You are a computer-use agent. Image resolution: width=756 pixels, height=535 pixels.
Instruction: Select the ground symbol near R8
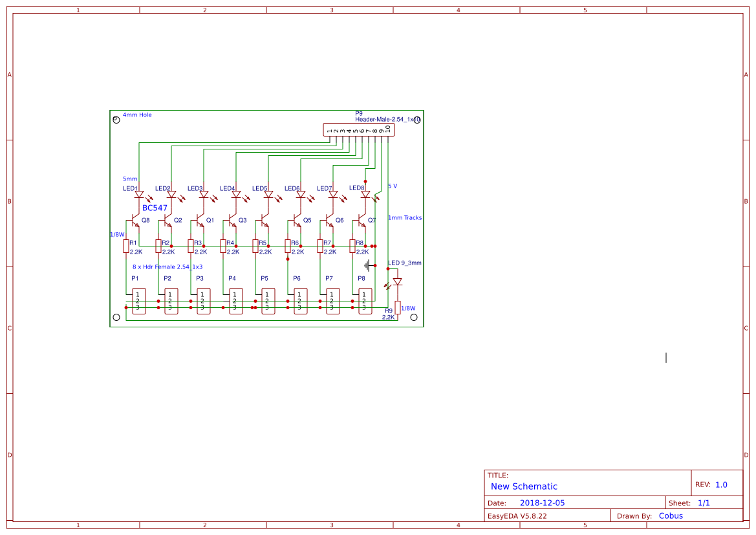[x=368, y=265]
